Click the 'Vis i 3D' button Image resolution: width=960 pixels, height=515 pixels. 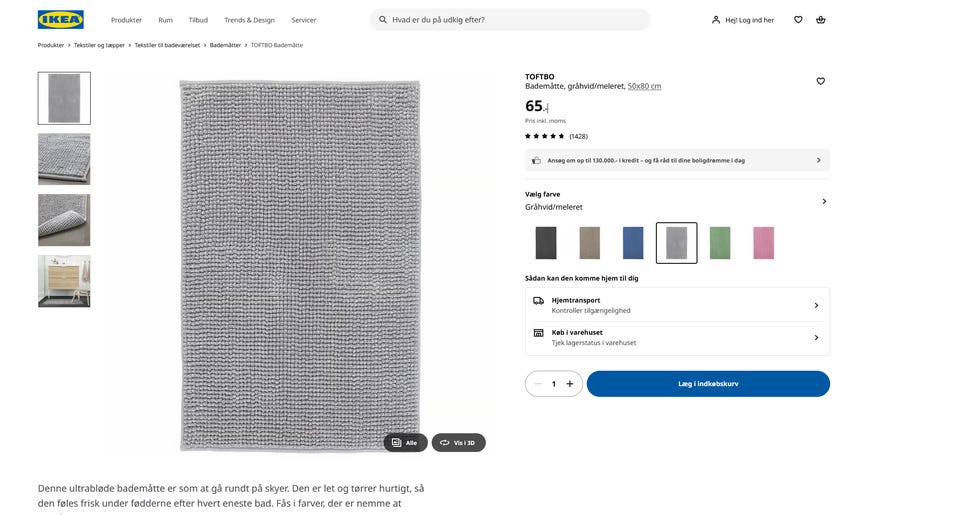click(x=459, y=442)
